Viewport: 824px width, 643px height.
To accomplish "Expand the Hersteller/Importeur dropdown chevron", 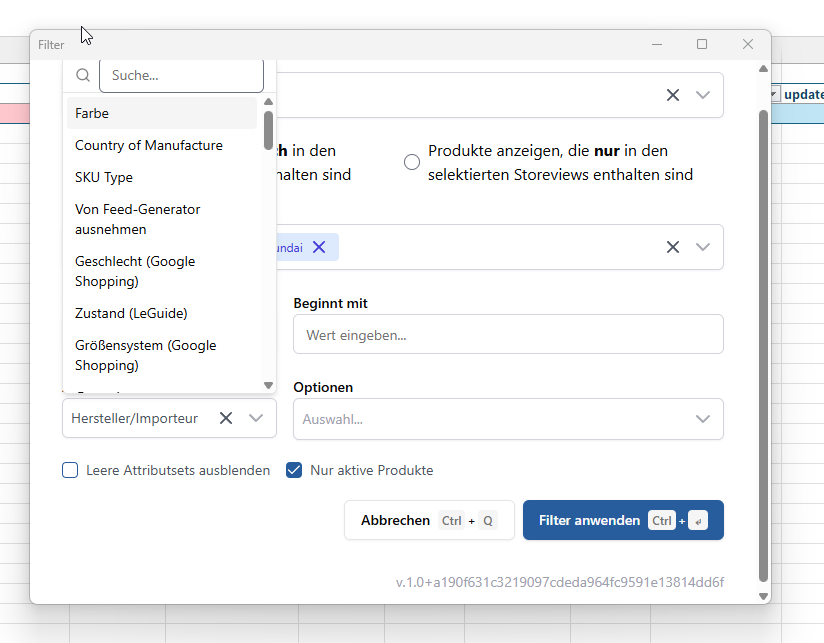I will pyautogui.click(x=254, y=418).
